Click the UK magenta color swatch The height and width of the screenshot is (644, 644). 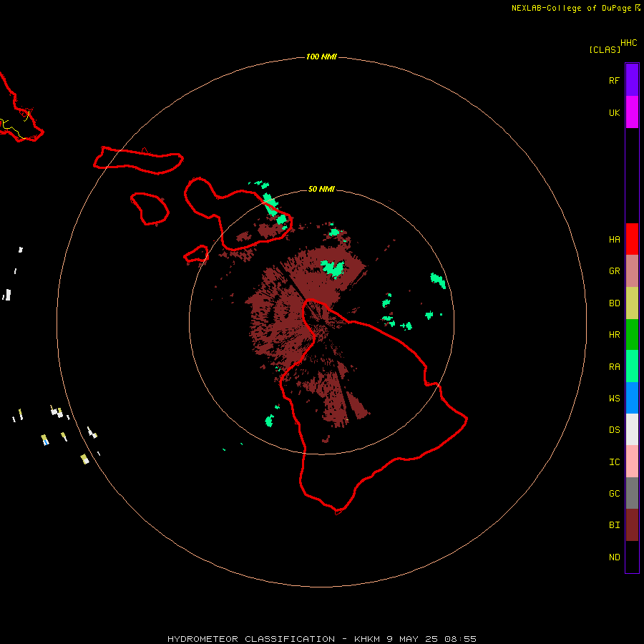(632, 112)
